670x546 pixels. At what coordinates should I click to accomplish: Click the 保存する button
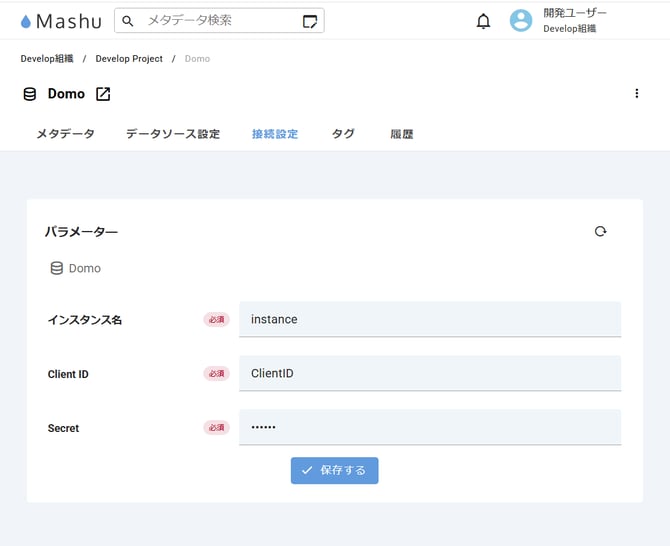coord(334,470)
